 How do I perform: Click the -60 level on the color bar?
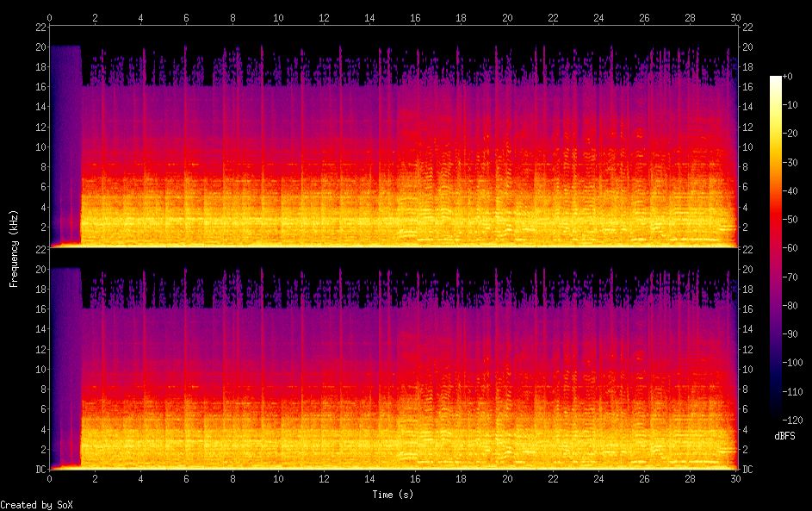pos(776,248)
